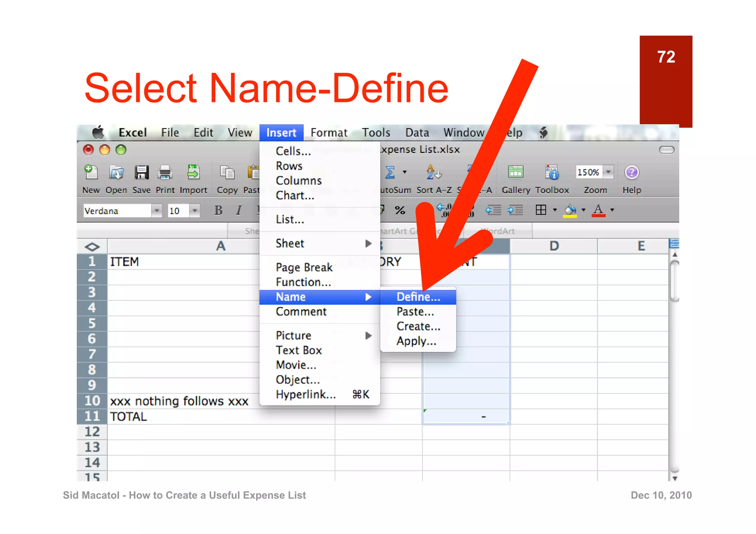Open the AutoSum dropdown arrow
This screenshot has width=756, height=534.
tap(405, 172)
